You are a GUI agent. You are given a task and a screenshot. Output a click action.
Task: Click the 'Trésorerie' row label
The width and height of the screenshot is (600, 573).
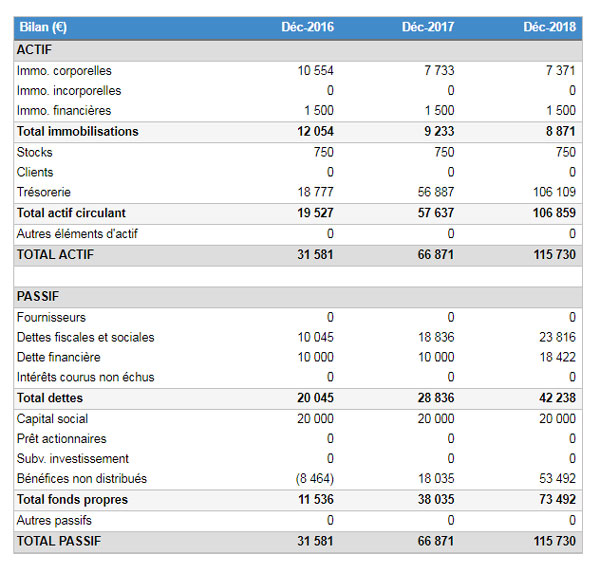(x=44, y=192)
